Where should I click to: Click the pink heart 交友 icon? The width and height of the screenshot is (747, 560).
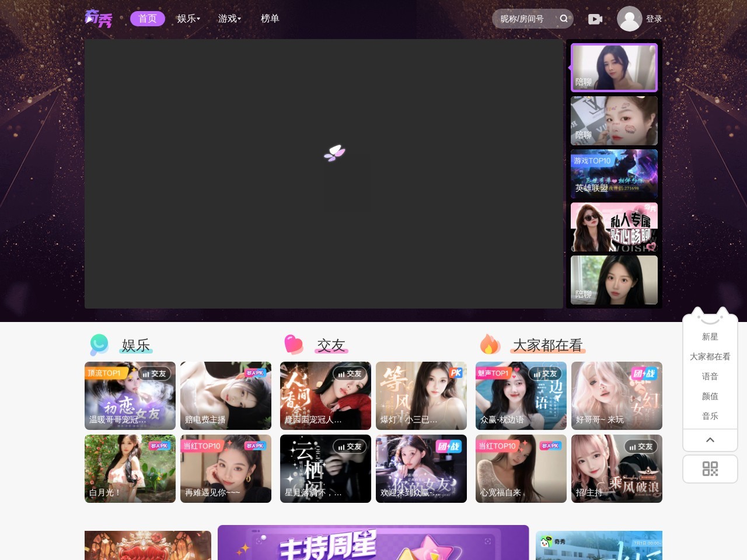294,345
